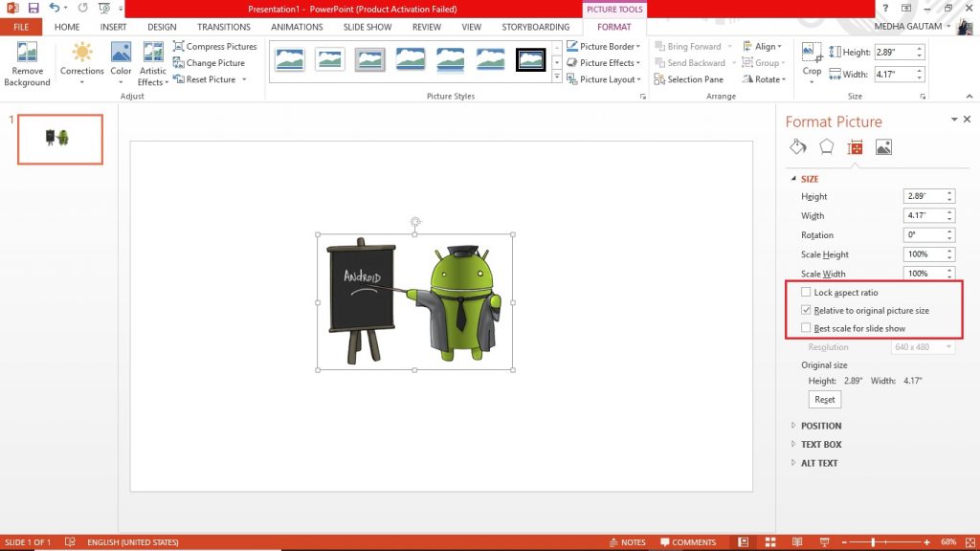This screenshot has width=980, height=551.
Task: Switch to the STORYBOARDING tab
Action: click(536, 27)
